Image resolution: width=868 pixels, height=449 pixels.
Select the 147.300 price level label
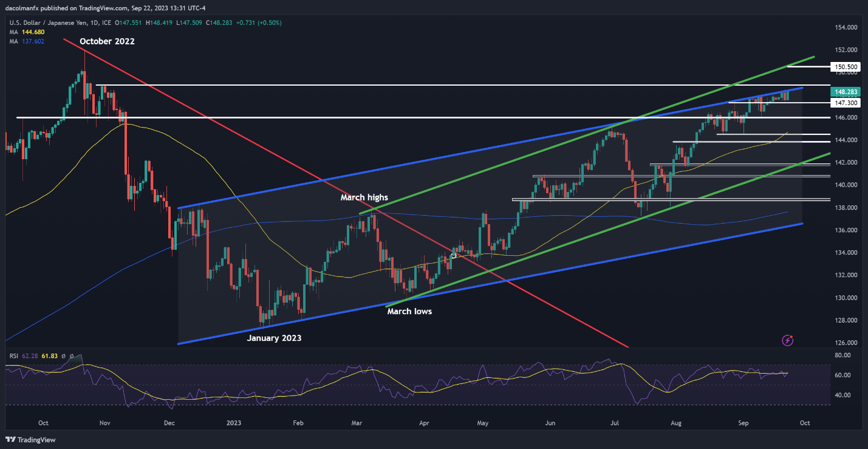tap(846, 103)
